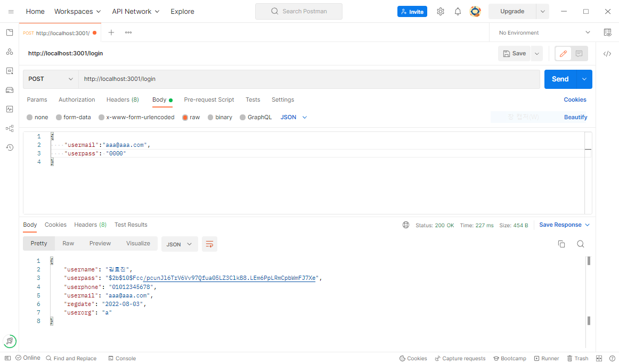
Task: Click the Save button
Action: click(x=514, y=54)
